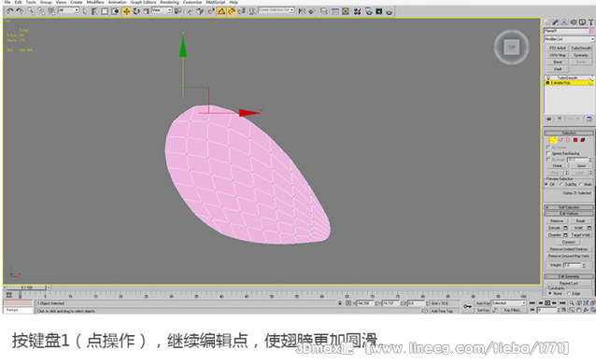Image resolution: width=596 pixels, height=364 pixels.
Task: Open the reference coordinate View dropdown
Action: click(x=162, y=10)
